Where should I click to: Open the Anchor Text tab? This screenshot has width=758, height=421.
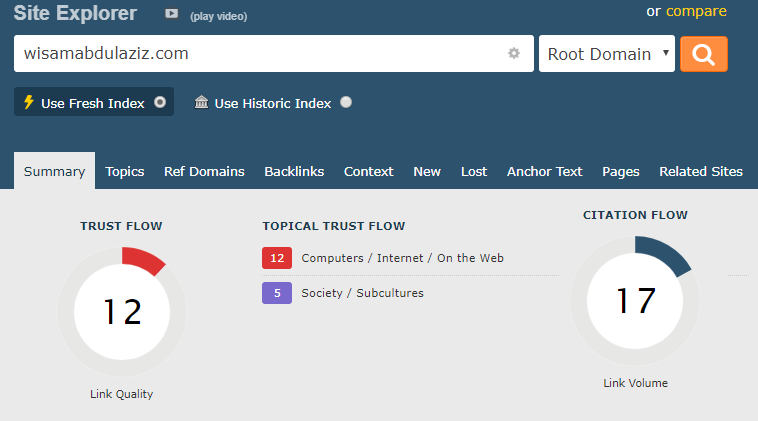coord(544,172)
